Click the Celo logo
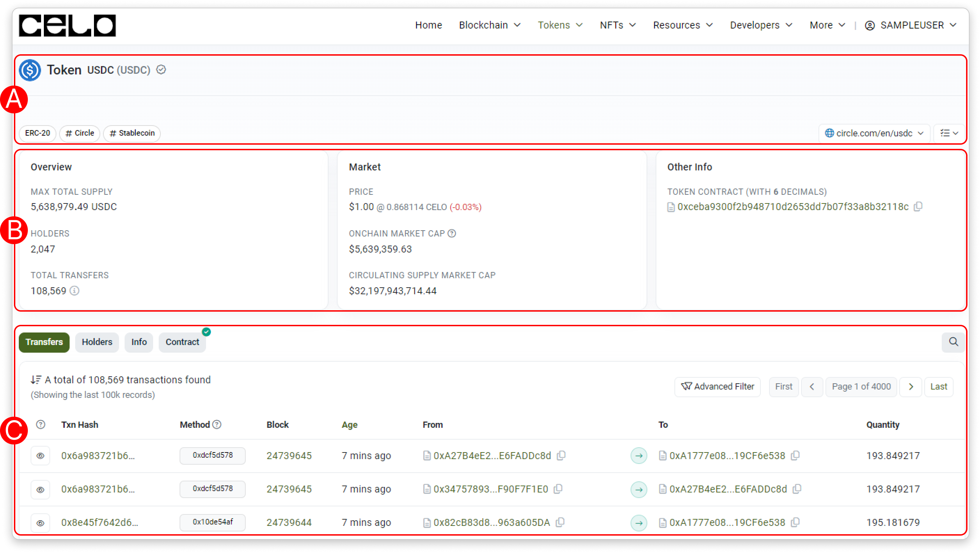Viewport: 980px width, 553px height. 67,25
